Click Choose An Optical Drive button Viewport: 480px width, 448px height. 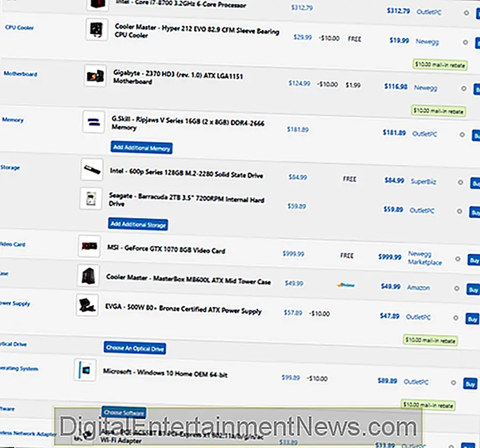click(134, 348)
